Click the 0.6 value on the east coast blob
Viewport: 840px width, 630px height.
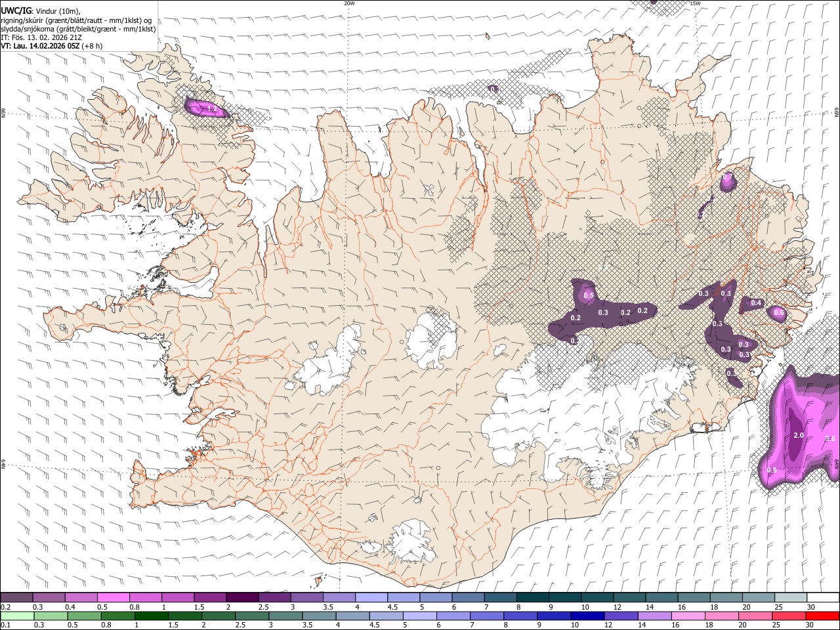pos(779,313)
